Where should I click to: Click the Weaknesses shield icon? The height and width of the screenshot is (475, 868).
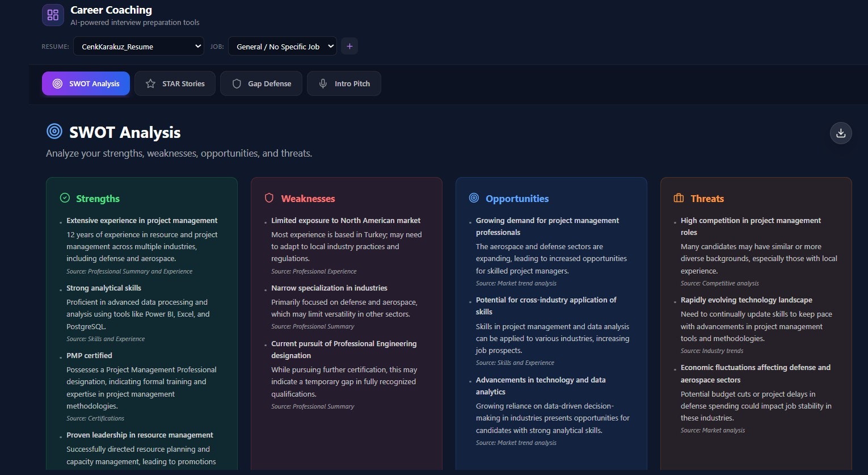point(269,198)
